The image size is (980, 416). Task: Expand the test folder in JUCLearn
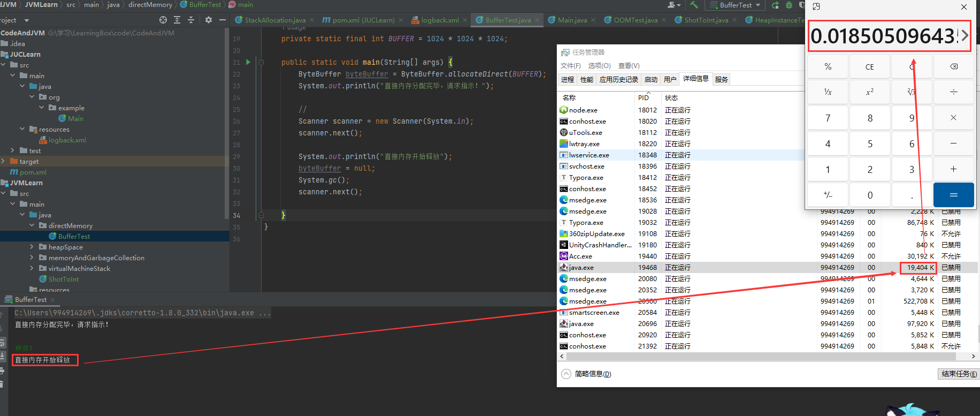(13, 150)
